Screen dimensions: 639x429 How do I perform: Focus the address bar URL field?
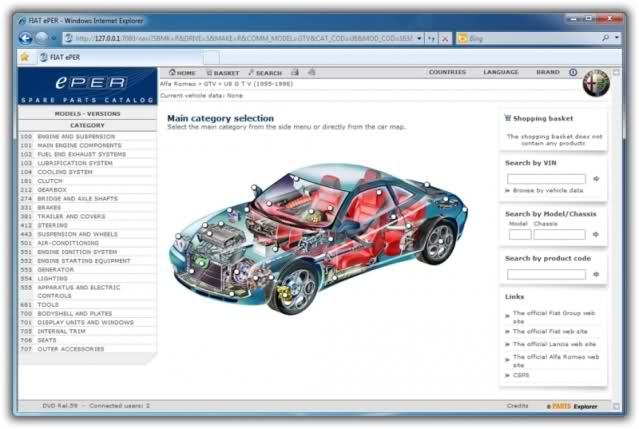244,38
